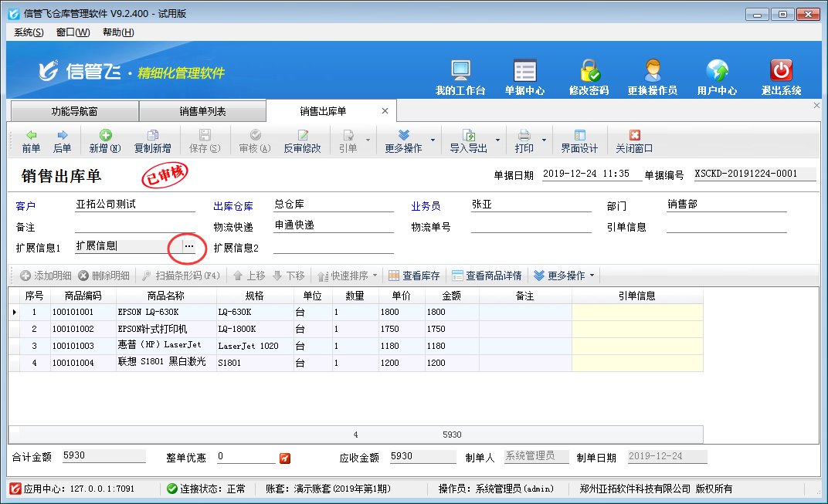Open the 打印 dropdown arrow
This screenshot has width=828, height=504.
[x=544, y=141]
